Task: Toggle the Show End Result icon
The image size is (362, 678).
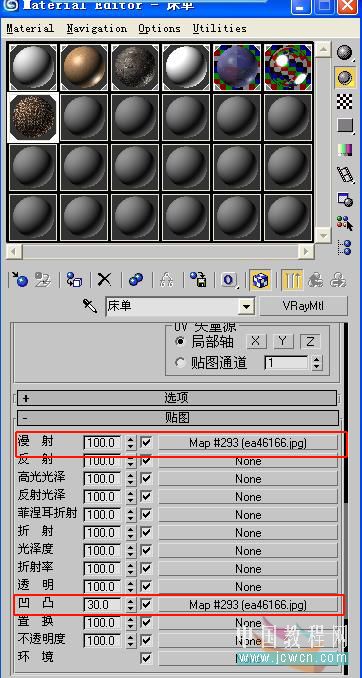Action: [292, 280]
